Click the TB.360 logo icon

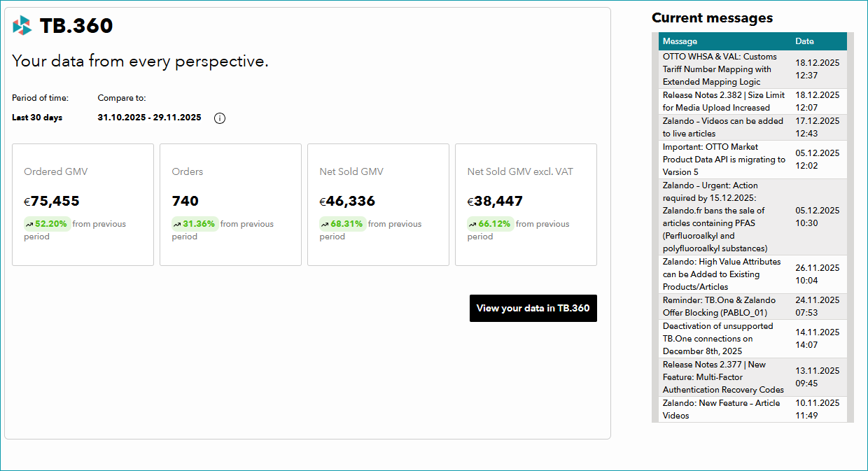click(22, 26)
